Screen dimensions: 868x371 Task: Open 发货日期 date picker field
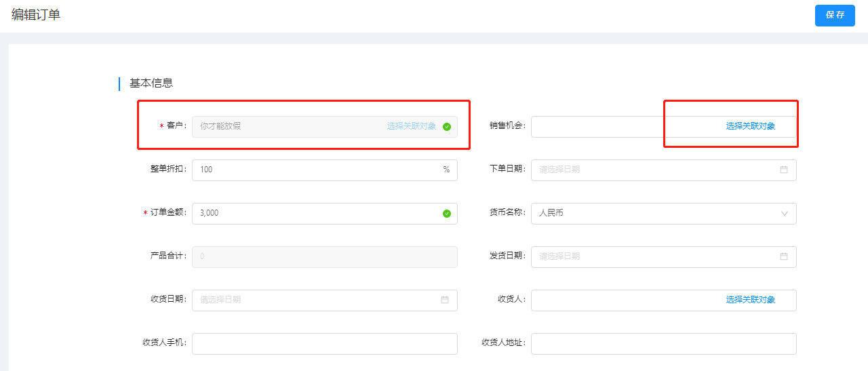point(664,257)
